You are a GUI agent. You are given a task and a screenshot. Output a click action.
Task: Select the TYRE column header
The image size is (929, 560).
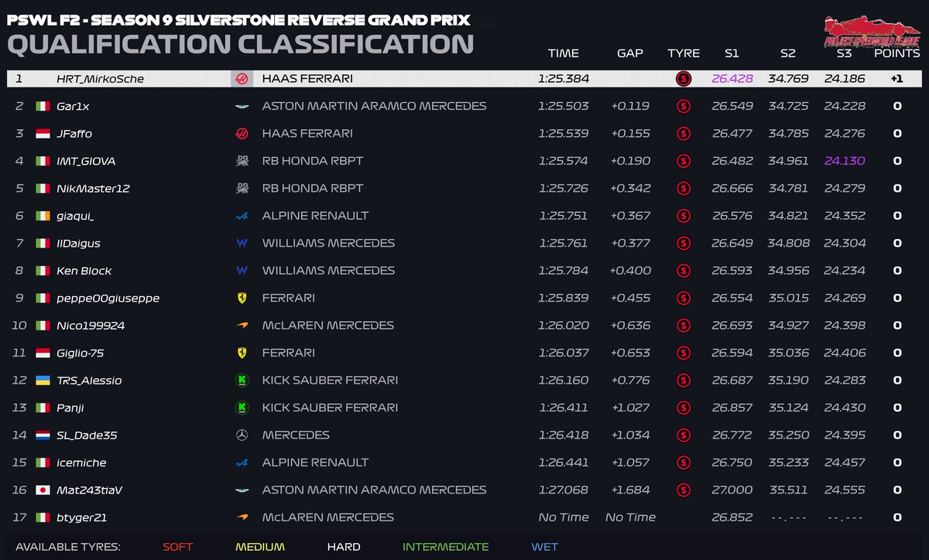[x=684, y=53]
